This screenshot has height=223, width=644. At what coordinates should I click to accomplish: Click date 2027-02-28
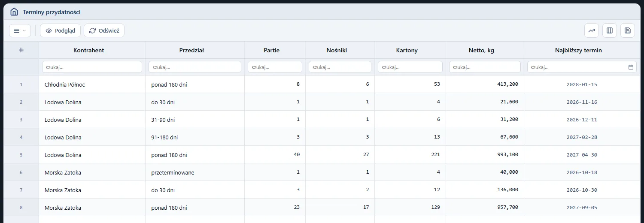pyautogui.click(x=582, y=137)
